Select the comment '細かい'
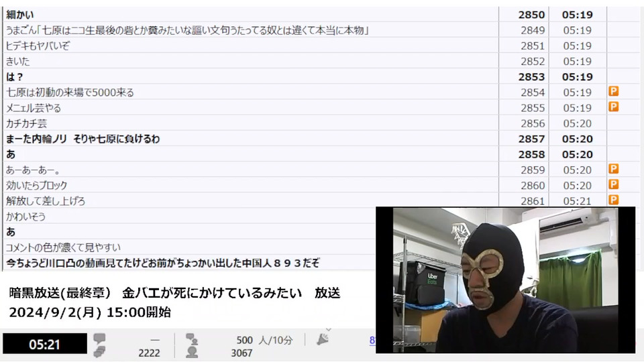 click(x=19, y=15)
